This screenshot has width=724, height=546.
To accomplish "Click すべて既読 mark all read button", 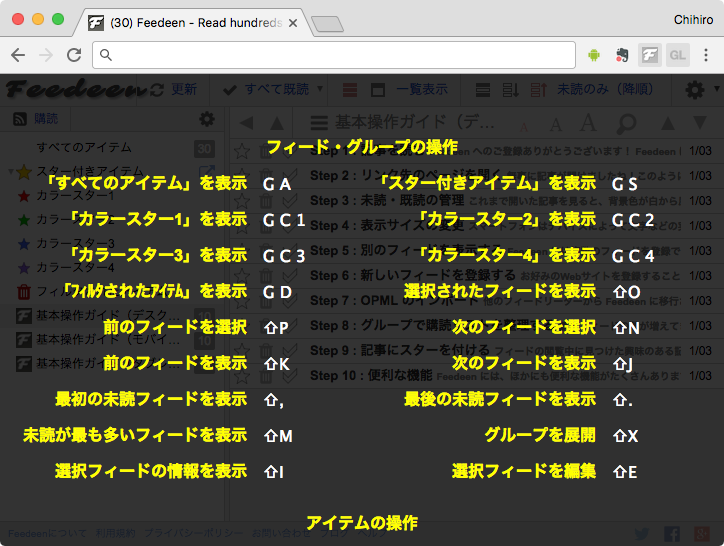I will (267, 90).
